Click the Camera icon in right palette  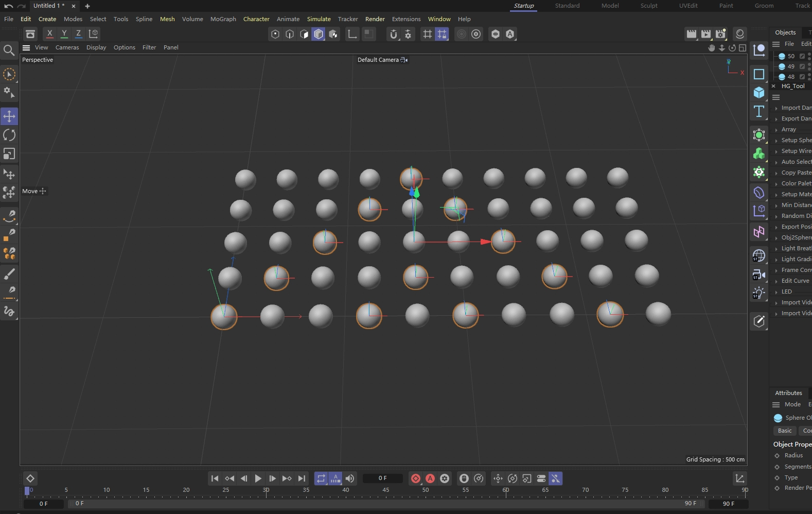point(759,275)
